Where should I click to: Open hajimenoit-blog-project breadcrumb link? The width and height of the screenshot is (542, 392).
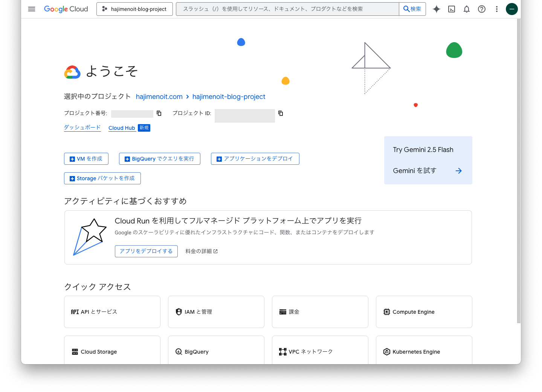(x=229, y=97)
